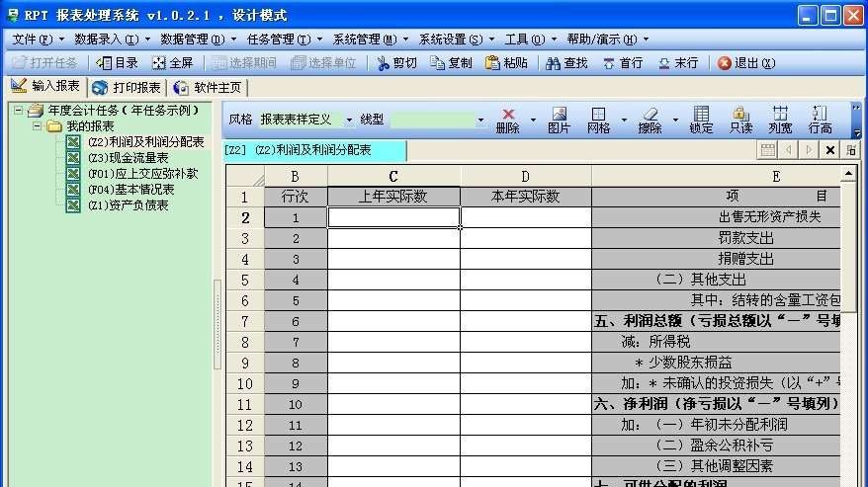Open the 任务管理(T) menu
The width and height of the screenshot is (868, 487).
coord(284,40)
